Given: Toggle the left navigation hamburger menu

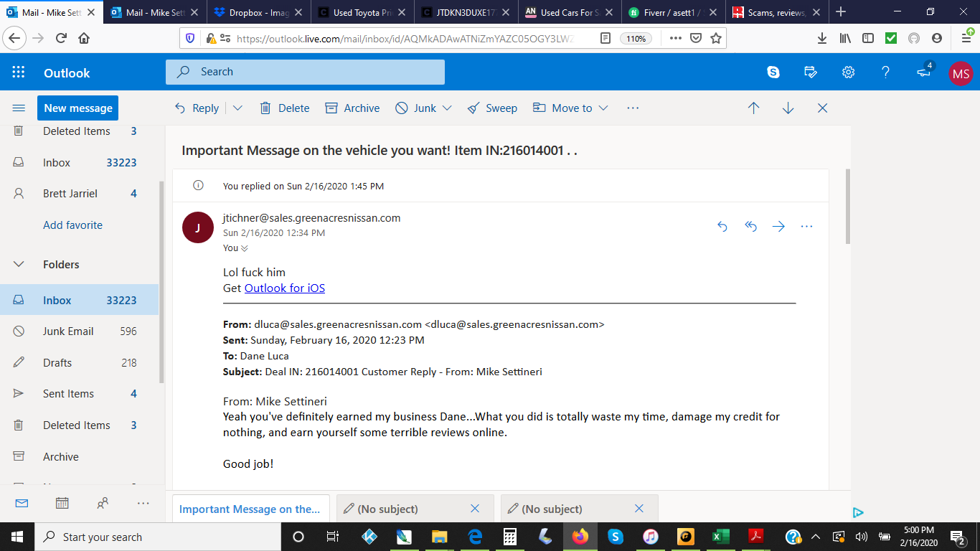Looking at the screenshot, I should [19, 108].
